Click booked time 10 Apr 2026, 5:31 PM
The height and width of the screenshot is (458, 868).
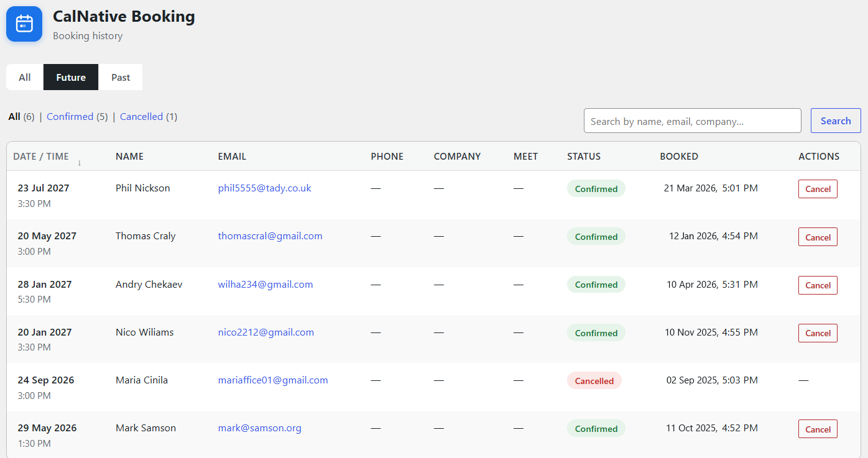pos(712,285)
